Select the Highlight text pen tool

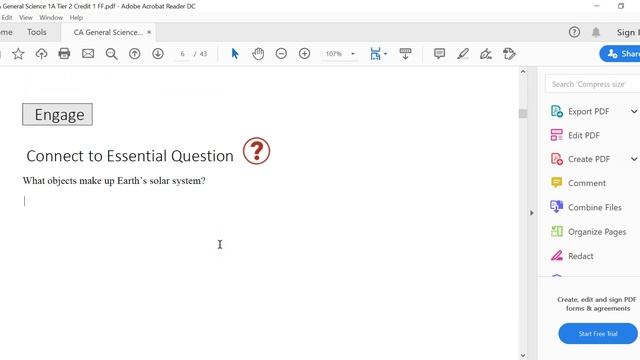pyautogui.click(x=462, y=54)
